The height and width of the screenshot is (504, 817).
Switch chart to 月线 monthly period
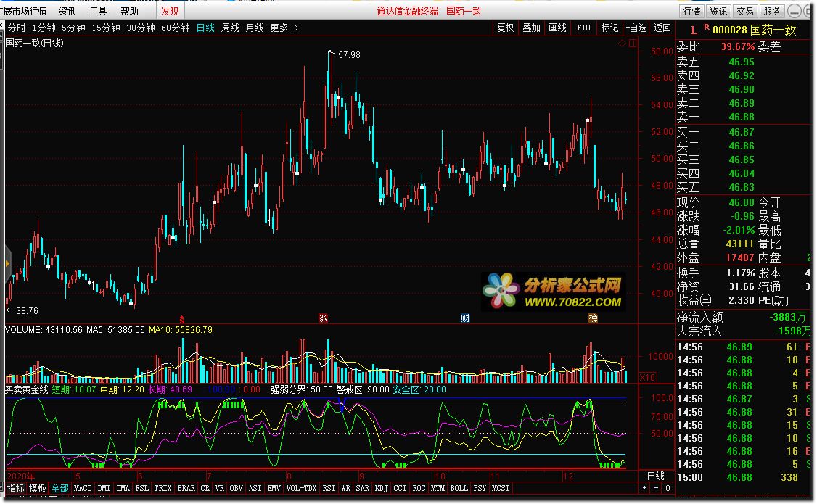pos(255,28)
